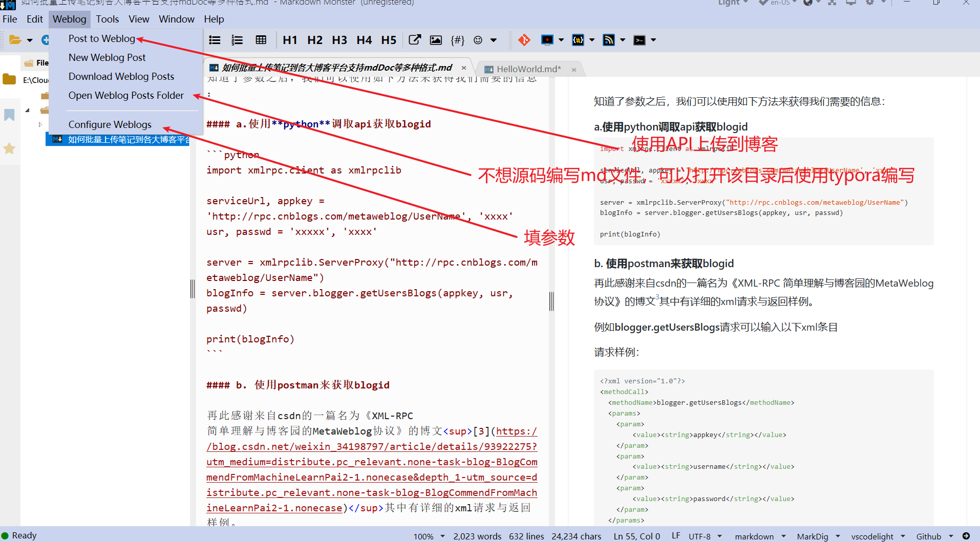The height and width of the screenshot is (542, 980).
Task: Toggle en-US spell checking
Action: click(778, 3)
